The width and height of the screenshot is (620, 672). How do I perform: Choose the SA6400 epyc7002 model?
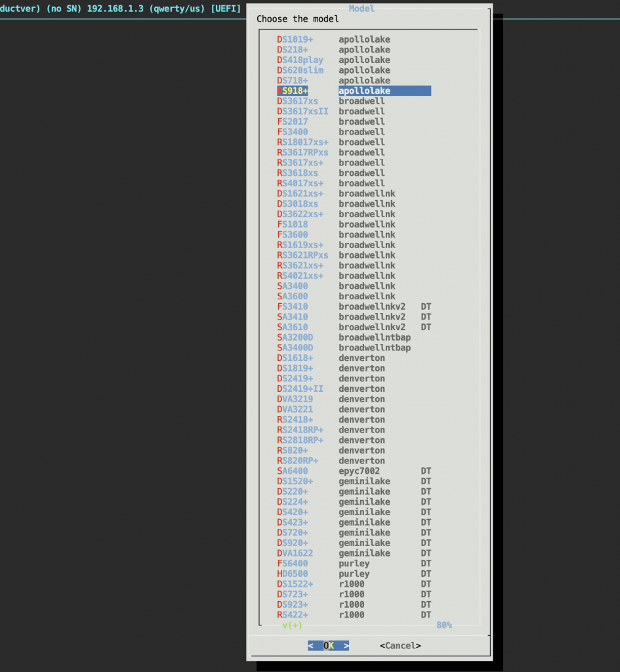pos(293,471)
